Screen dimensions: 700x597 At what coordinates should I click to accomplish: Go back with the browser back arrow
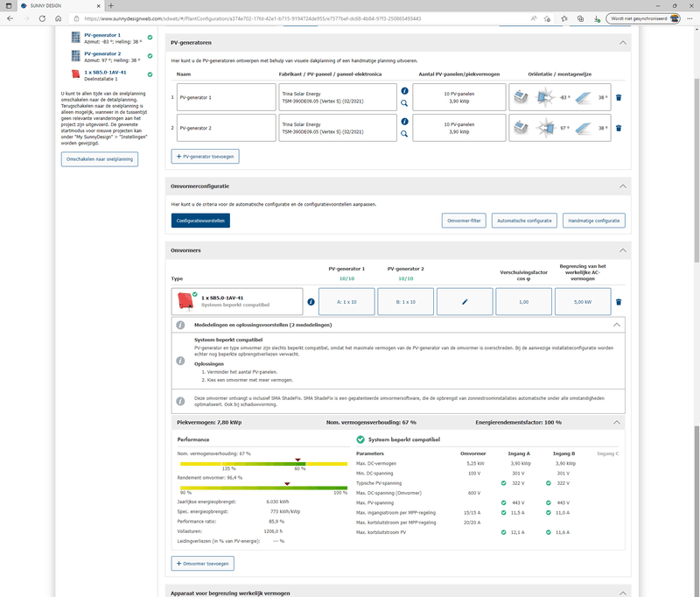(x=10, y=18)
